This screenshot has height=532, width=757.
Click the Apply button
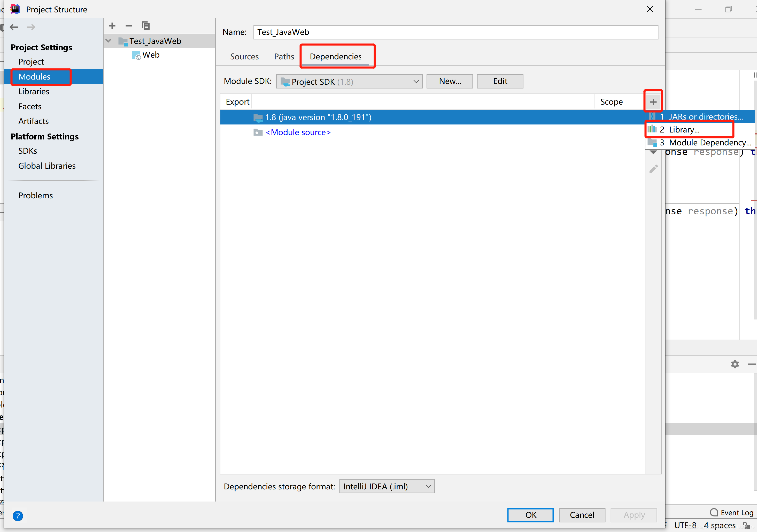[634, 515]
